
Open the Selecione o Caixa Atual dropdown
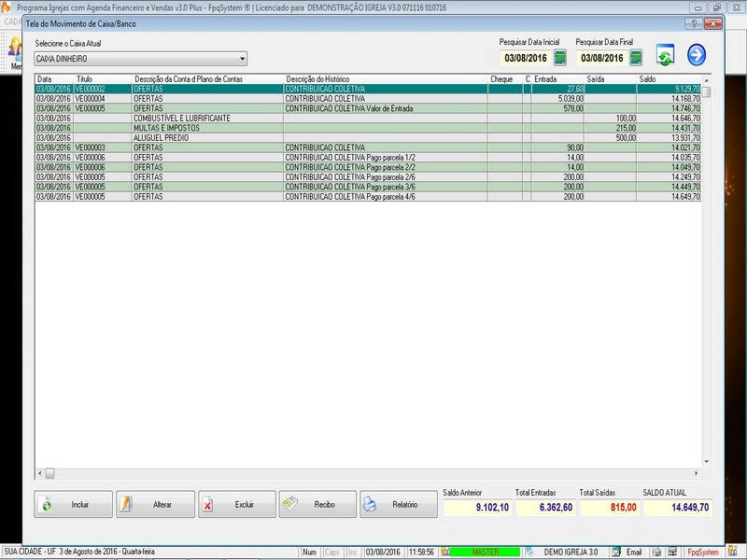[x=243, y=59]
